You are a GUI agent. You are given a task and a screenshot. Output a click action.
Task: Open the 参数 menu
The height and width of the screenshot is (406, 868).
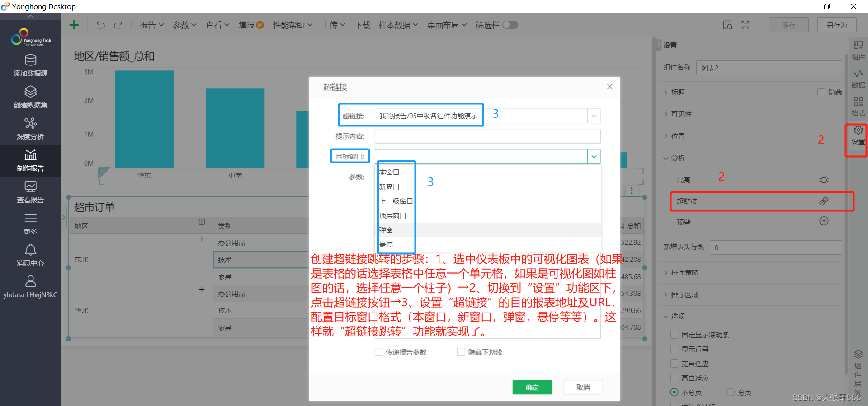click(x=184, y=25)
